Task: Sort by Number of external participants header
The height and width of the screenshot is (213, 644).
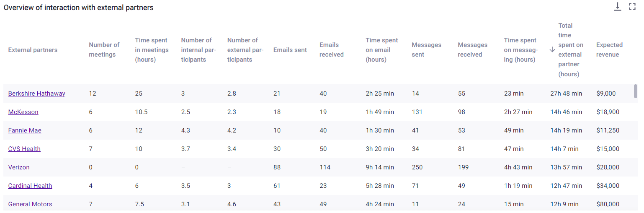Action: coord(245,49)
